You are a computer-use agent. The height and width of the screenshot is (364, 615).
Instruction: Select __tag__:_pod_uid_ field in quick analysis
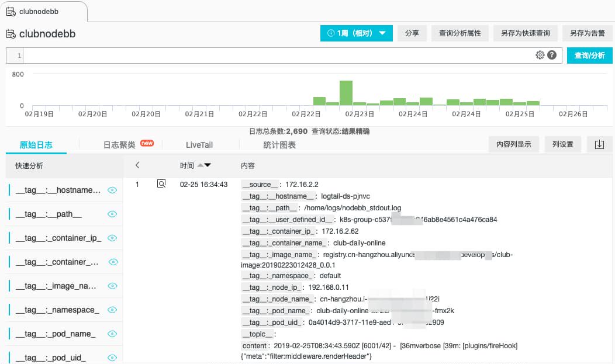(51, 358)
